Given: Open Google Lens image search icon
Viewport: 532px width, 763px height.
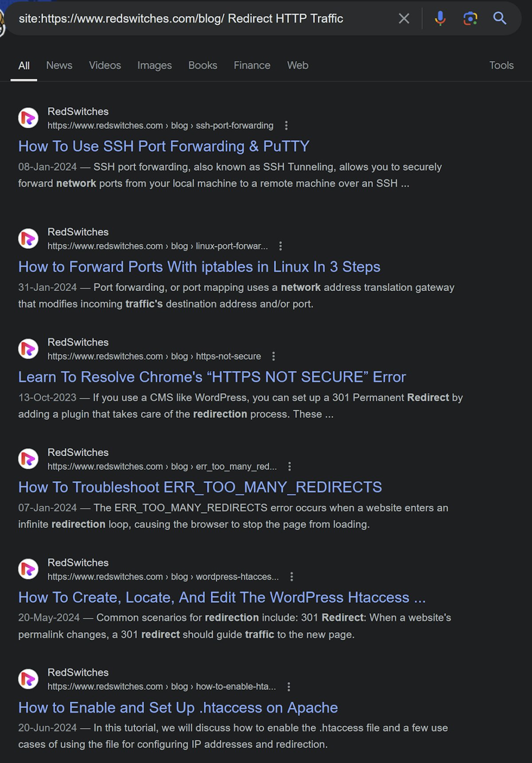Looking at the screenshot, I should coord(470,19).
